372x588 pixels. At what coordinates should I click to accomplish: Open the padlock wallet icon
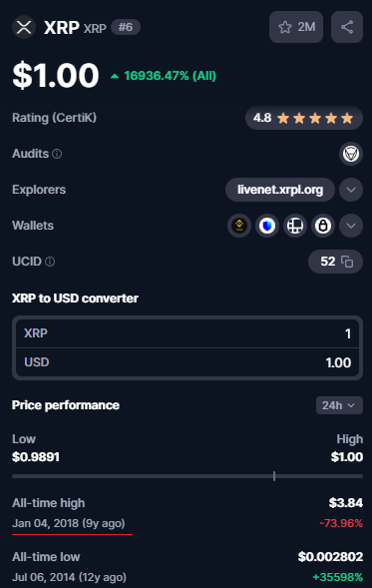[323, 226]
